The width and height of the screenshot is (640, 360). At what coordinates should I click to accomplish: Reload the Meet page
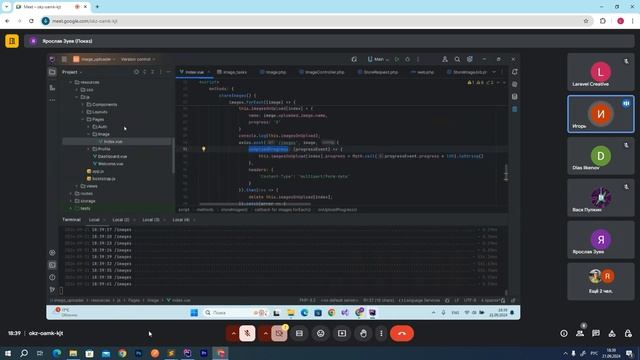click(x=31, y=21)
